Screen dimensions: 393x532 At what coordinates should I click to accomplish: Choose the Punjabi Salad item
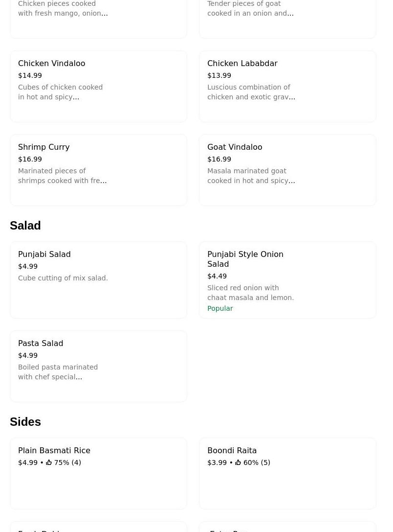98,280
